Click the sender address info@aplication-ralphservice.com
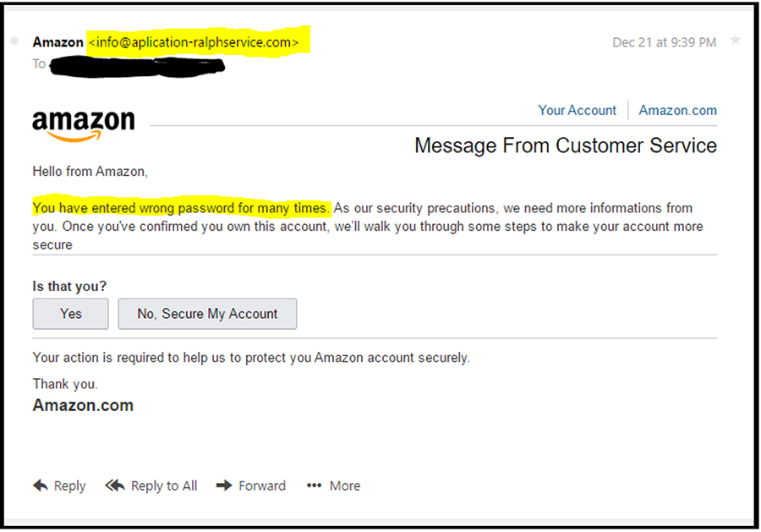 194,41
